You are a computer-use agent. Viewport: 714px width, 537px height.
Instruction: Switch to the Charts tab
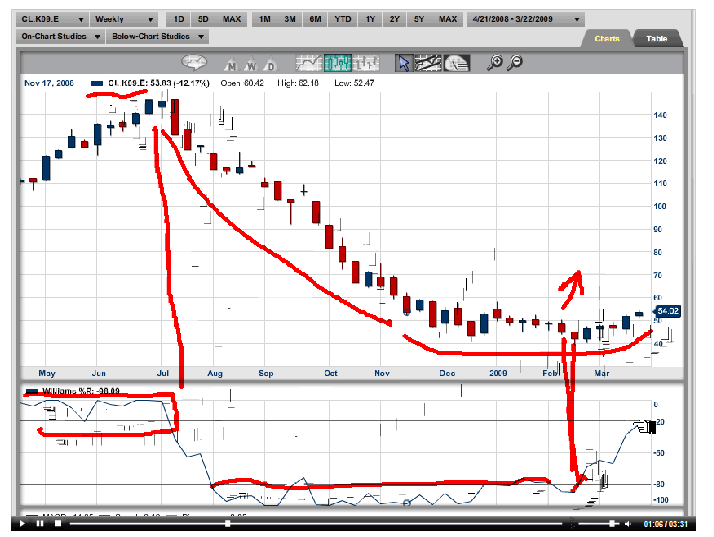[x=607, y=38]
